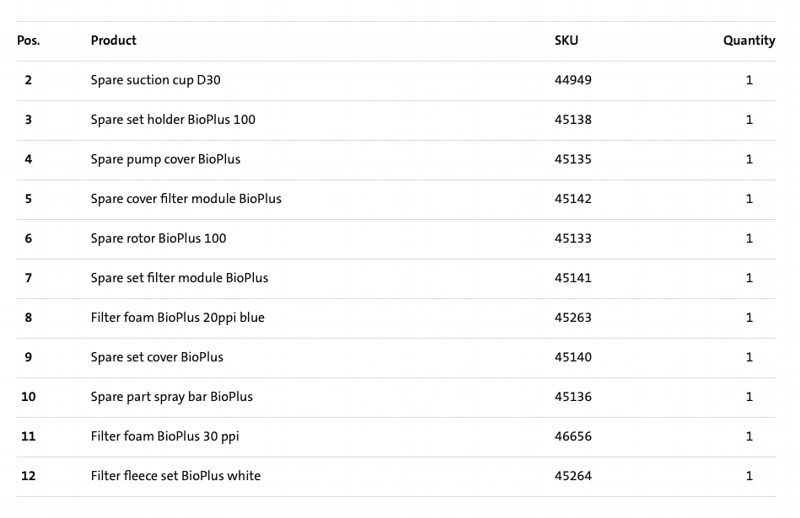Click the SKU column header
This screenshot has height=518, width=800.
tap(566, 40)
